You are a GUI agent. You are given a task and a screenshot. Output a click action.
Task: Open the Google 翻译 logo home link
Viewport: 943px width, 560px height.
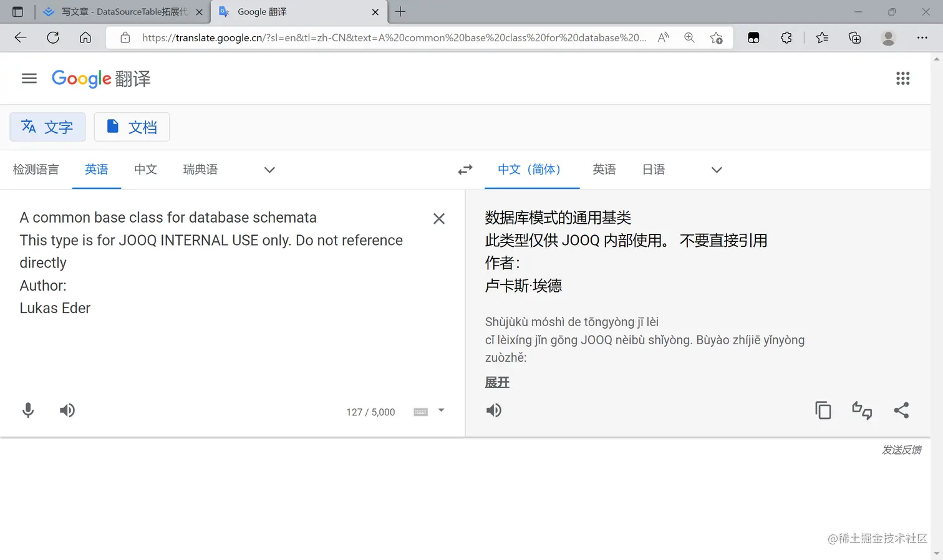101,79
